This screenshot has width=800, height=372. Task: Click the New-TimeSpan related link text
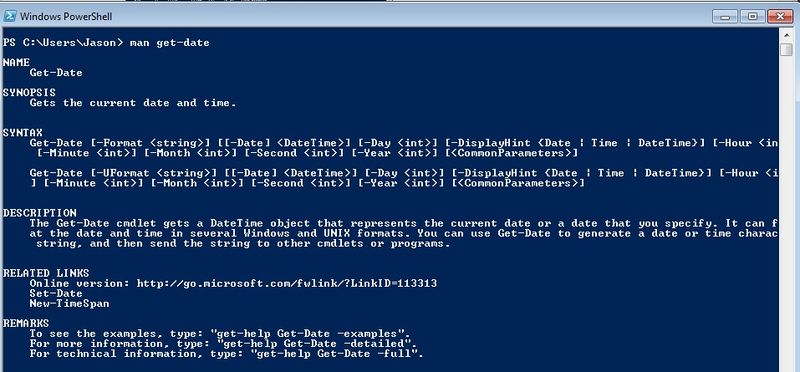69,303
